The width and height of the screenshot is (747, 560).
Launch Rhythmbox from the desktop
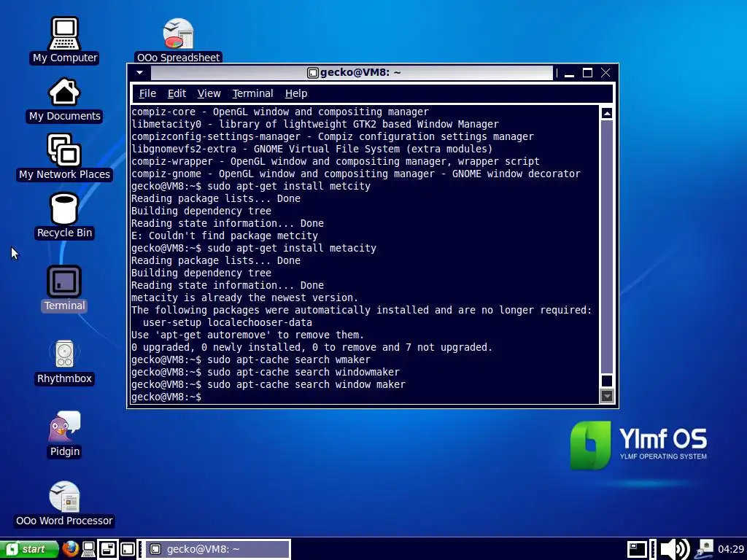pyautogui.click(x=64, y=362)
